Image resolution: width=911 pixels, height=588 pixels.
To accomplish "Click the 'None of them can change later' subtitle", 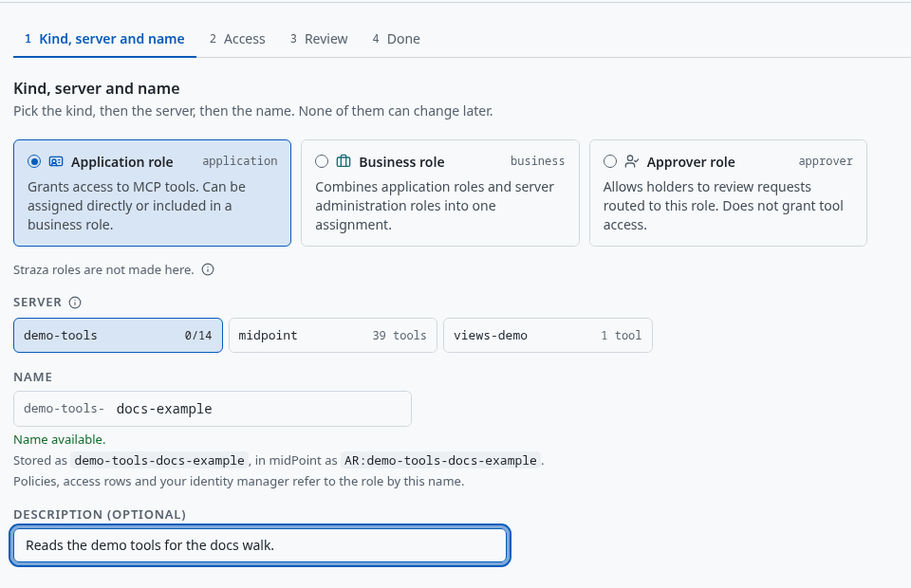I will click(x=395, y=111).
